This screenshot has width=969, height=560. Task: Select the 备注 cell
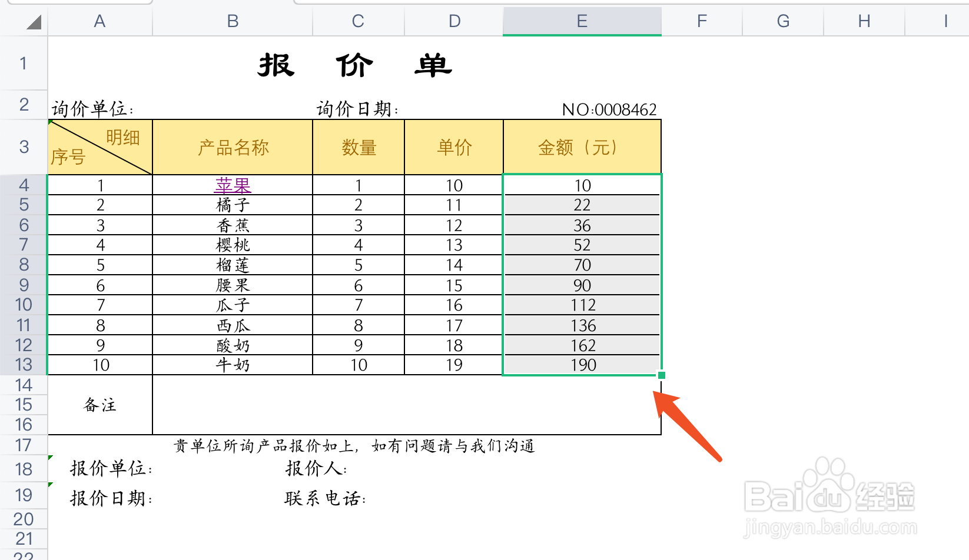(x=99, y=405)
